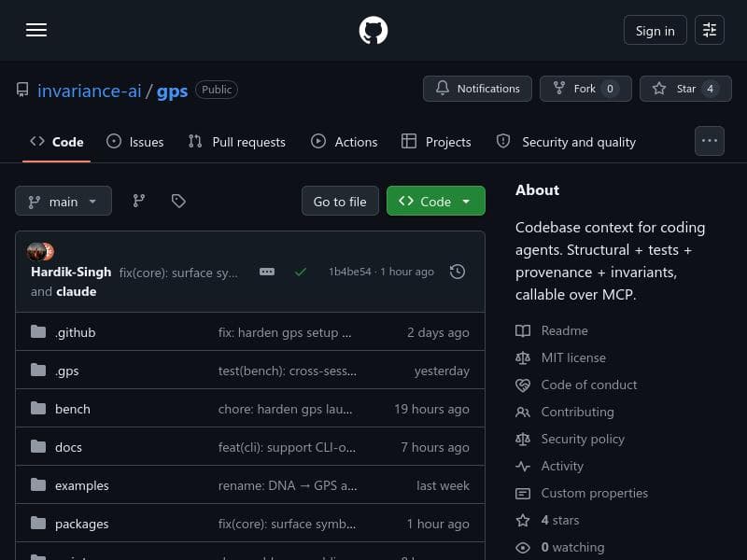Click the .github folder icon

click(38, 331)
